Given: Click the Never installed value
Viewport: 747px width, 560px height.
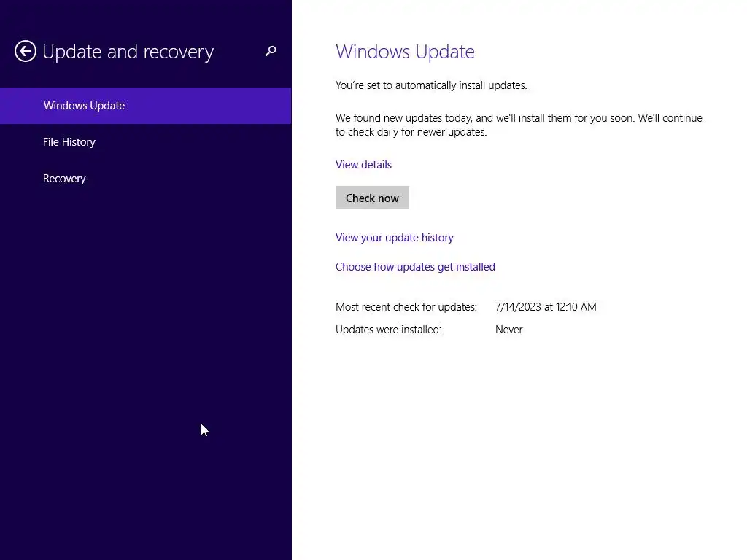Looking at the screenshot, I should pos(508,330).
